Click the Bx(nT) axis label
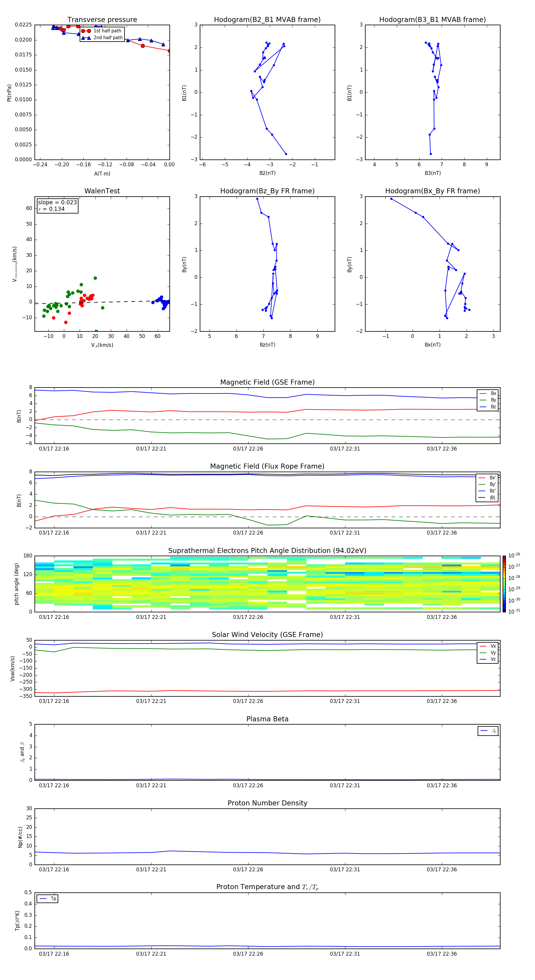This screenshot has width=535, height=980. tap(432, 345)
